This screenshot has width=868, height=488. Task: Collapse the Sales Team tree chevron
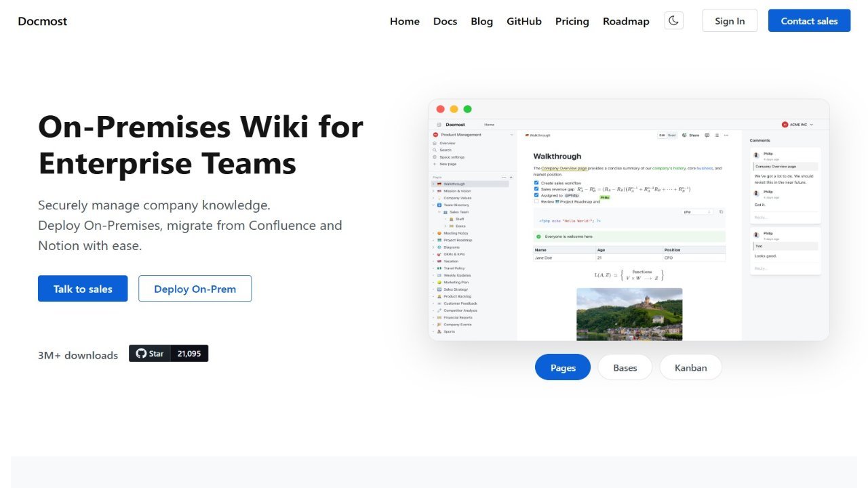pyautogui.click(x=439, y=212)
